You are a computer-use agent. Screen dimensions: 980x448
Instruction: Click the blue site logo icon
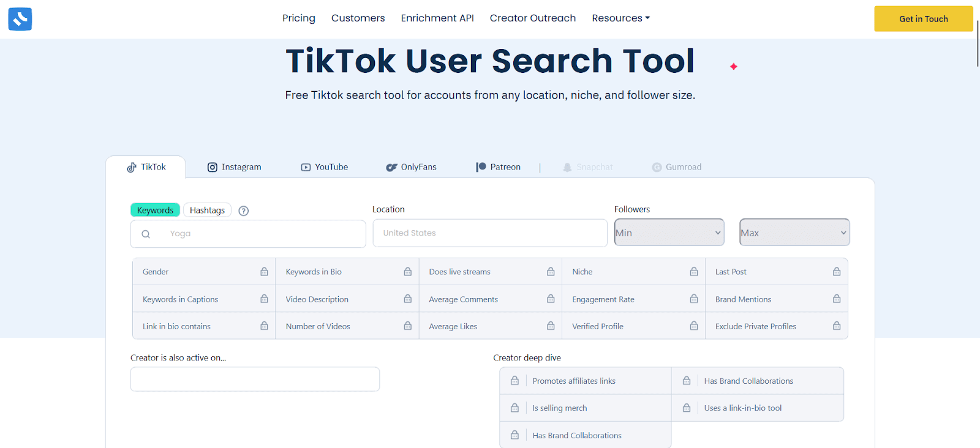point(20,19)
